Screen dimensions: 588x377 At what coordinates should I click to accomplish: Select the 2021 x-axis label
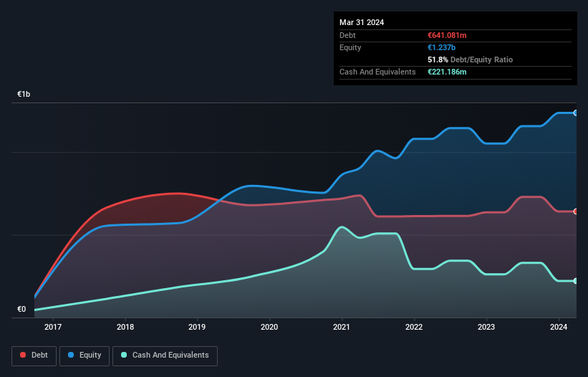point(341,327)
